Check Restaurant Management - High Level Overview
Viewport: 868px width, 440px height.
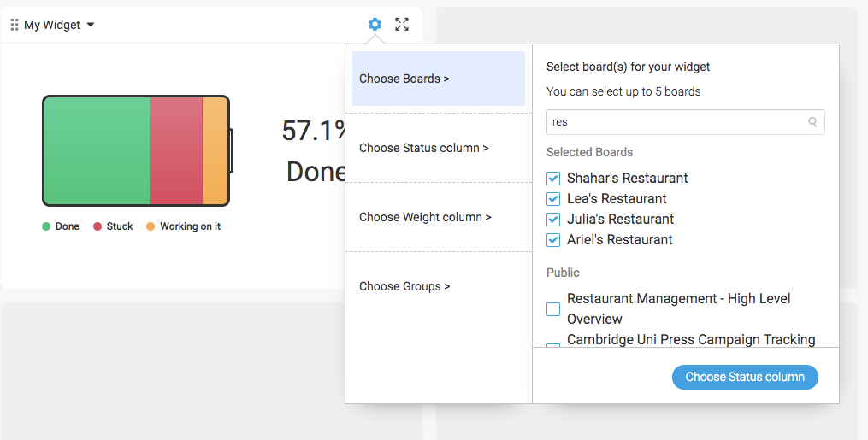point(553,309)
